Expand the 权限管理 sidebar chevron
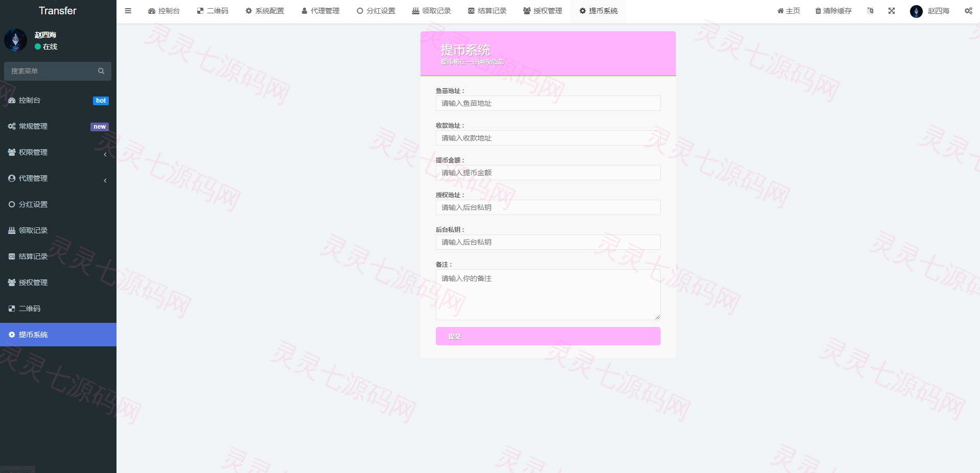Screen dimensions: 980x473 coord(105,154)
